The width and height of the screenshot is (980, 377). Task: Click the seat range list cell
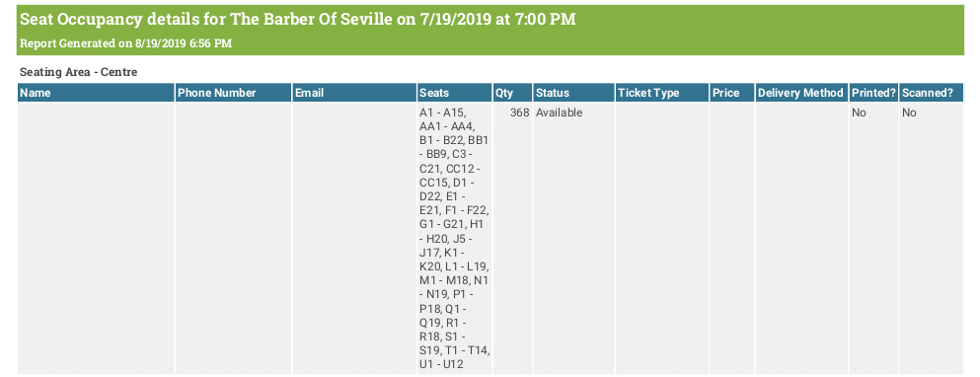coord(454,238)
